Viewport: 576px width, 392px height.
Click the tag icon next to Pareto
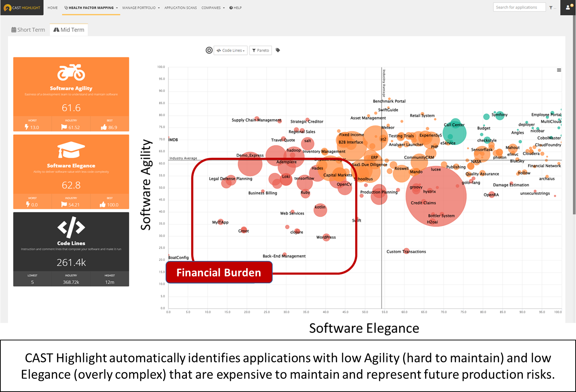278,50
